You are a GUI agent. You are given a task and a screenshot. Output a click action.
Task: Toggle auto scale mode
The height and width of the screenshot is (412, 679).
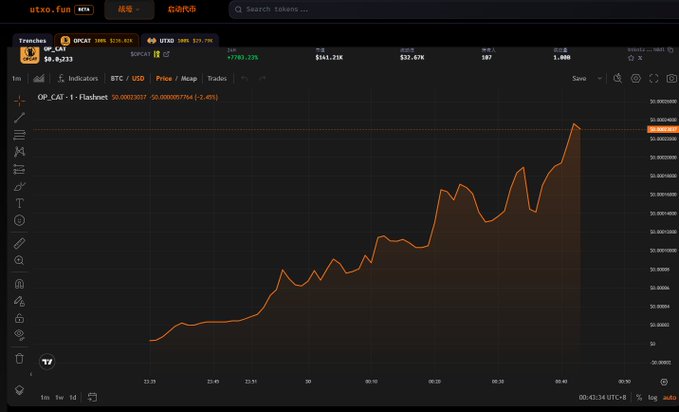pos(669,397)
